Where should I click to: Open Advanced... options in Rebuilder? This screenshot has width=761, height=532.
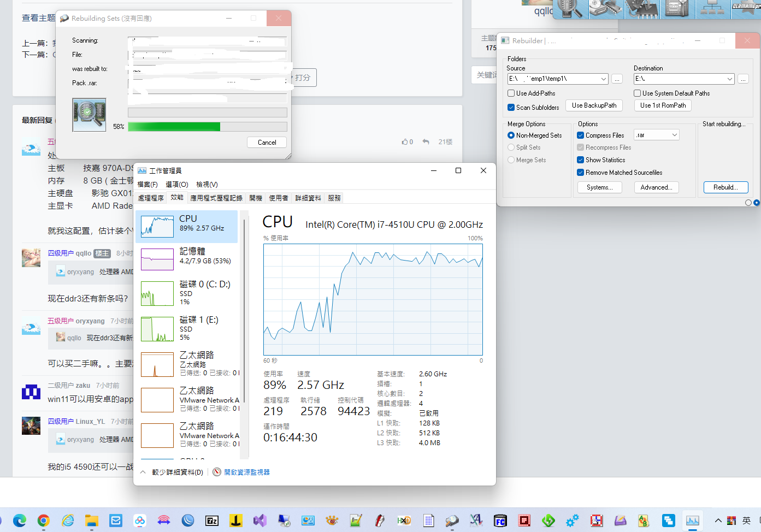(657, 187)
